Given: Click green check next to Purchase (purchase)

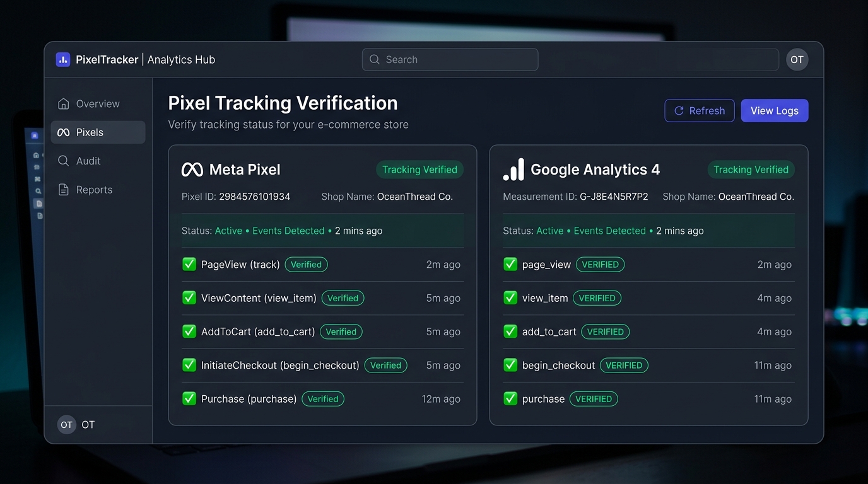Looking at the screenshot, I should tap(189, 398).
